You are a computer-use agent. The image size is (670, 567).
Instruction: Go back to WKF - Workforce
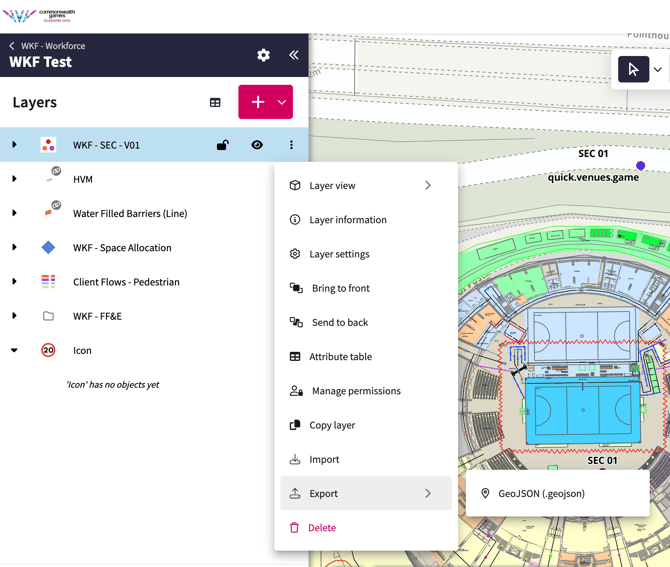point(12,46)
